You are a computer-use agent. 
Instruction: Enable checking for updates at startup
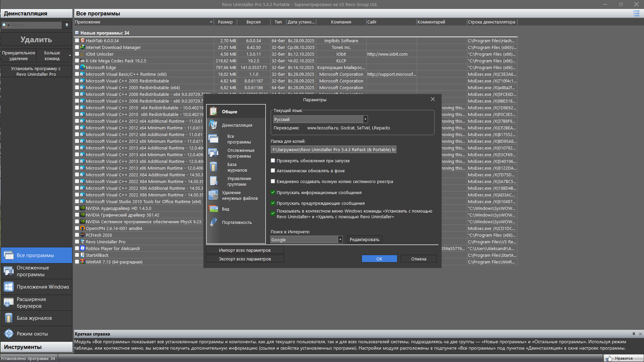[273, 161]
